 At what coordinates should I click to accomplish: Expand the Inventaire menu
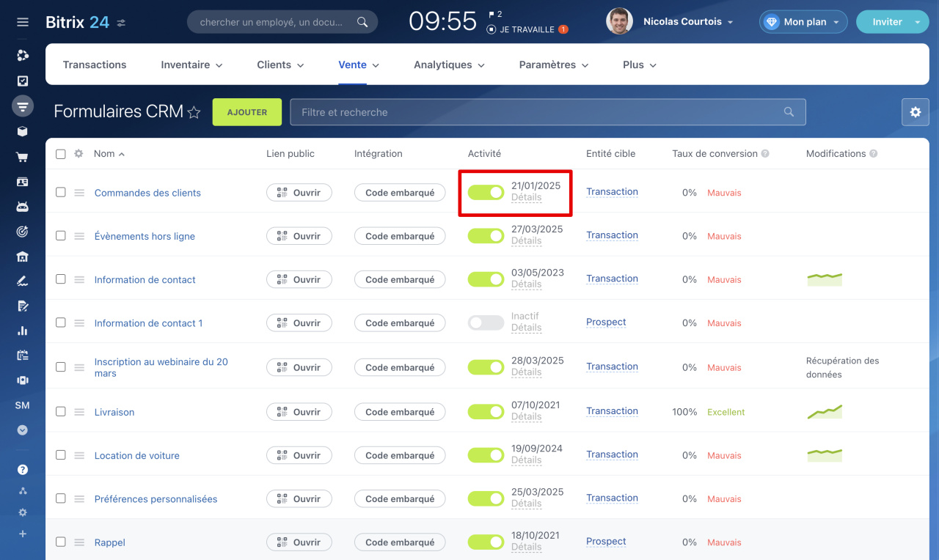point(191,65)
